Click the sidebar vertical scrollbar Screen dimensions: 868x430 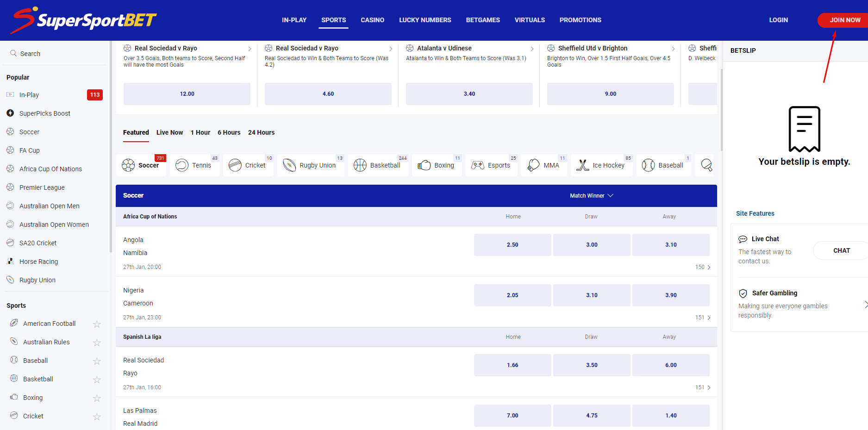click(111, 147)
